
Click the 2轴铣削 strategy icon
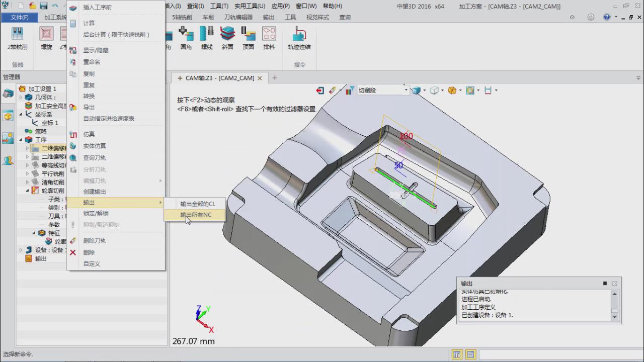pyautogui.click(x=17, y=38)
